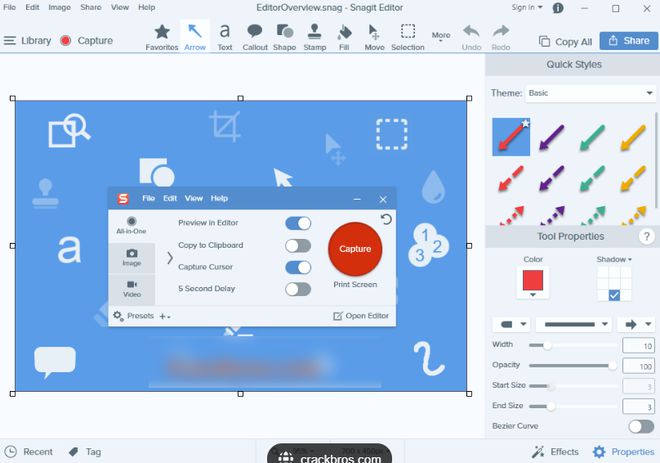
Task: Select the Video capture mode
Action: (132, 289)
